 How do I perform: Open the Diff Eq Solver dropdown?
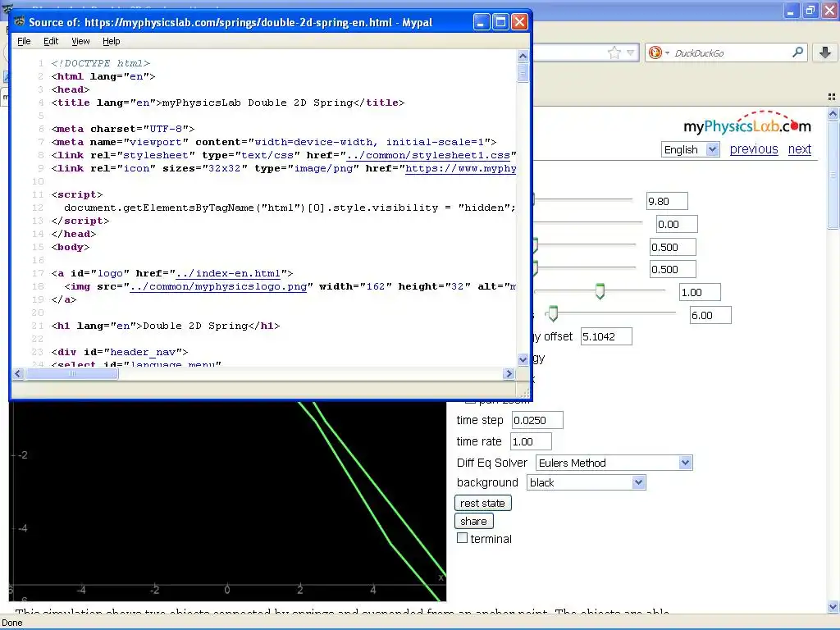614,463
